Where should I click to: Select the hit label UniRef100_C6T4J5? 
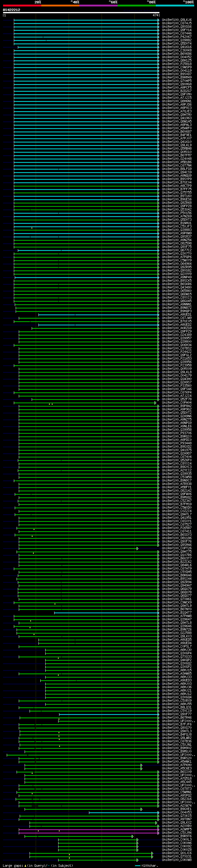tap(176, 23)
